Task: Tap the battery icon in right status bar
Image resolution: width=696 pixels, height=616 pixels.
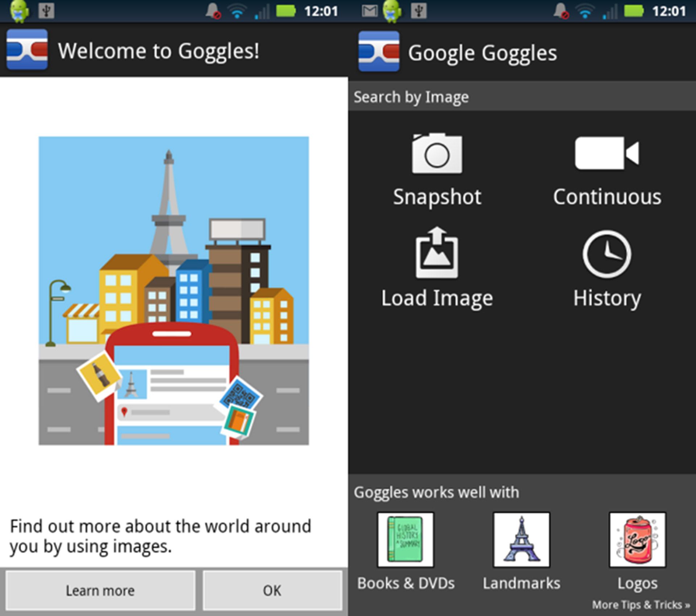Action: [634, 11]
